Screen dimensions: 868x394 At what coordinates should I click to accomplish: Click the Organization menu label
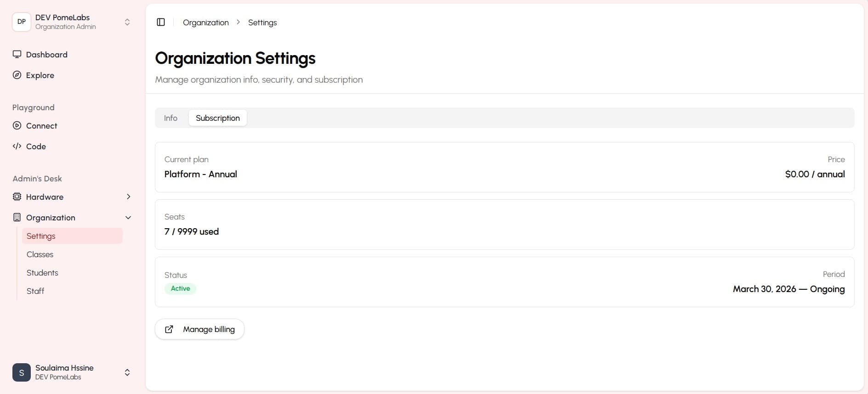point(51,218)
